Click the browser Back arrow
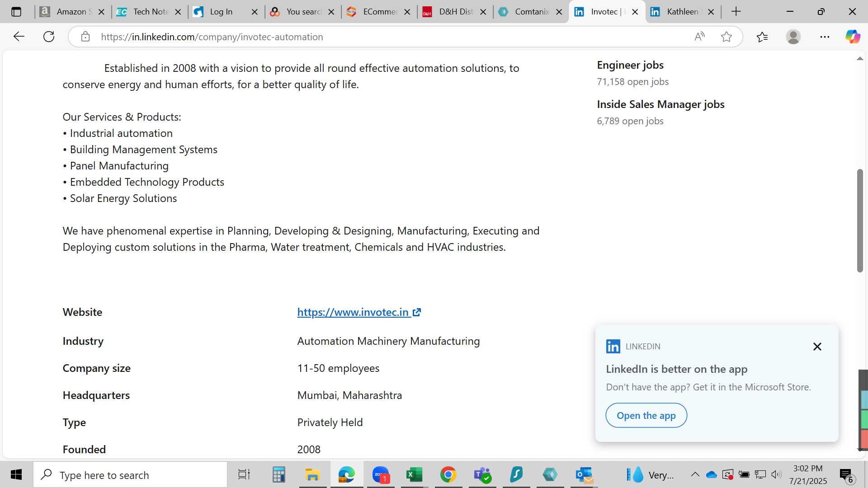This screenshot has width=868, height=488. (19, 37)
